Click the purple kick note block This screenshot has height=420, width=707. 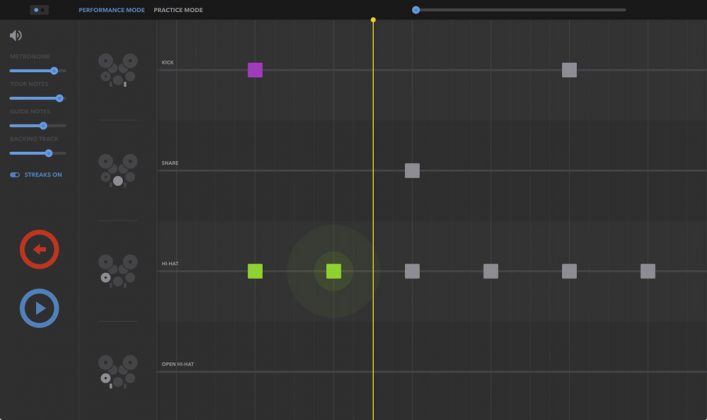255,70
